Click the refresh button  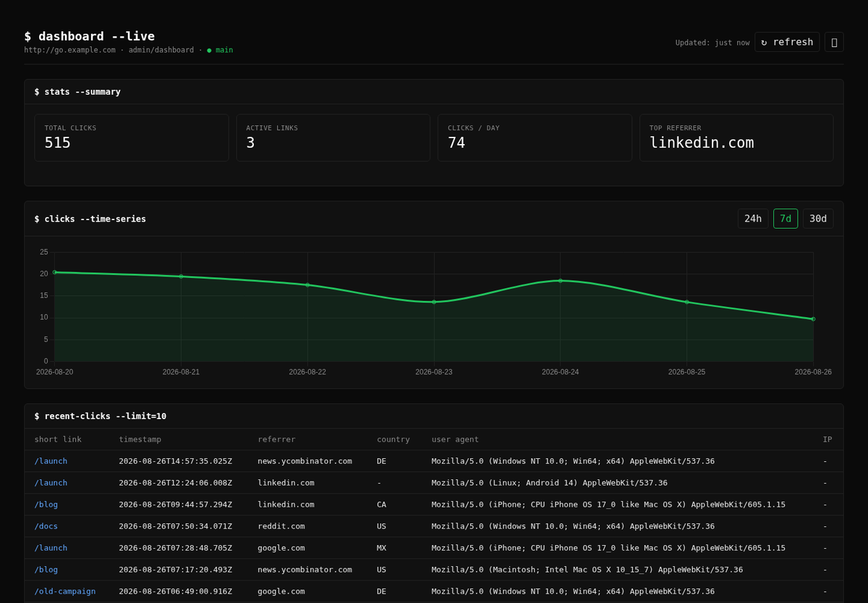787,42
